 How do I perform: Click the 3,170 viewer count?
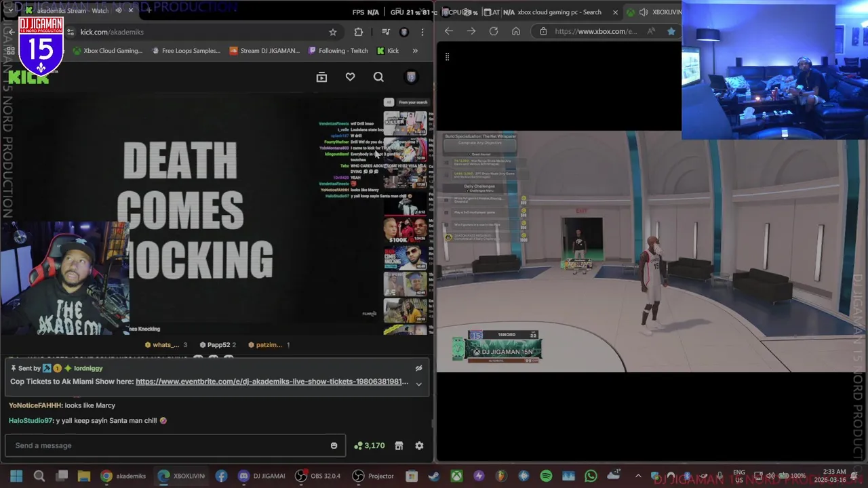tap(370, 445)
